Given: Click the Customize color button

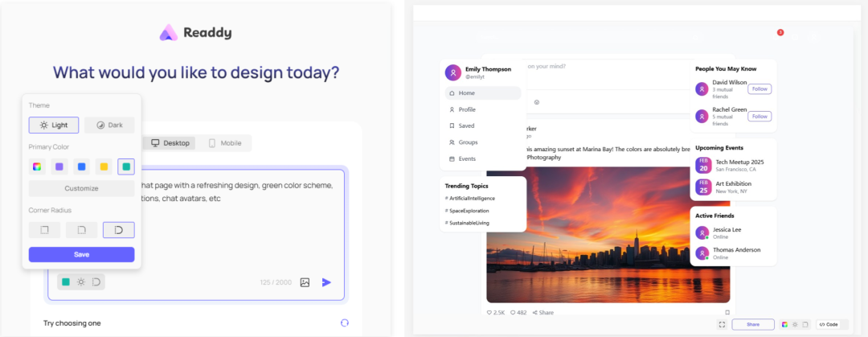Looking at the screenshot, I should click(x=81, y=188).
